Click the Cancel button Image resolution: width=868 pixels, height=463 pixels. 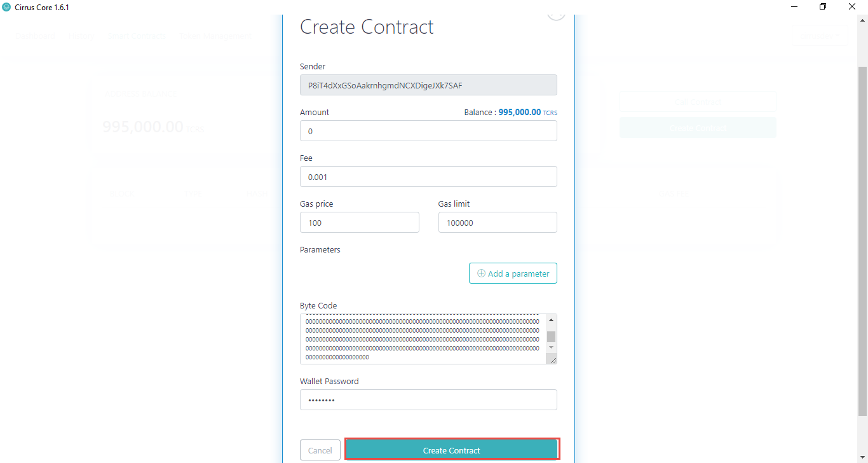pyautogui.click(x=320, y=450)
